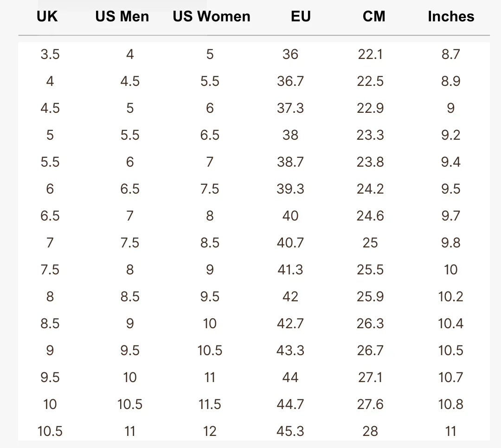Click the 9.4 inches value
The image size is (501, 448).
tap(451, 162)
